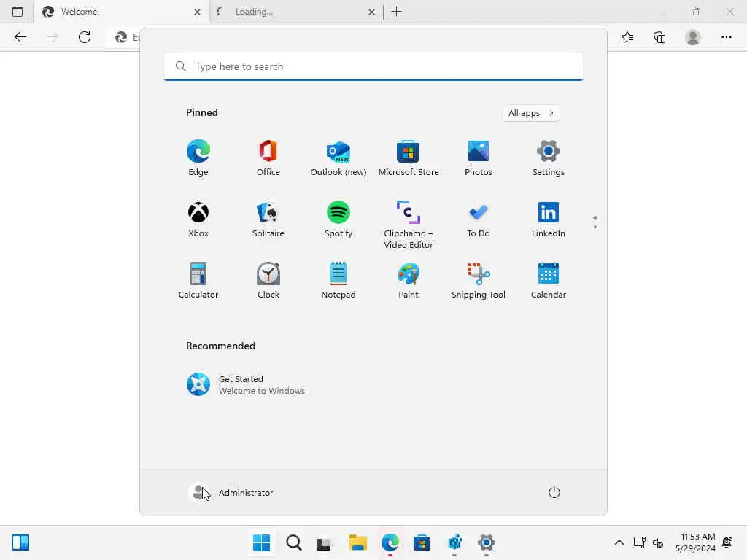Open Microsoft Store from pinned apps
This screenshot has height=560, width=747.
pyautogui.click(x=409, y=158)
